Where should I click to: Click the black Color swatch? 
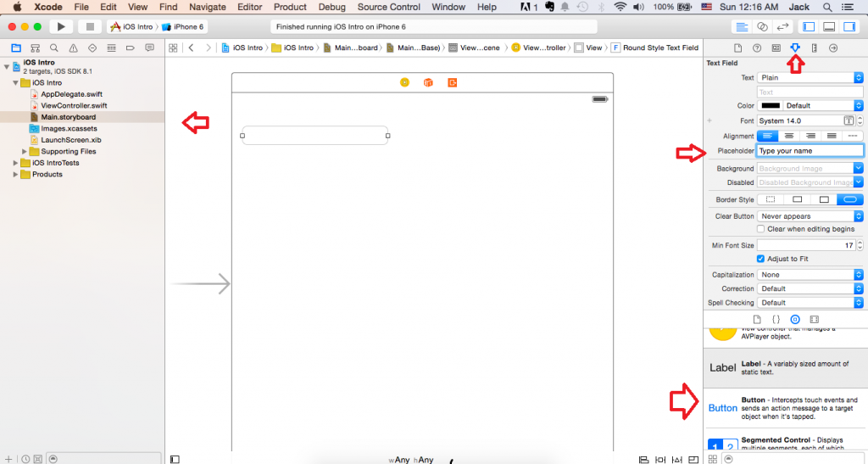[770, 106]
